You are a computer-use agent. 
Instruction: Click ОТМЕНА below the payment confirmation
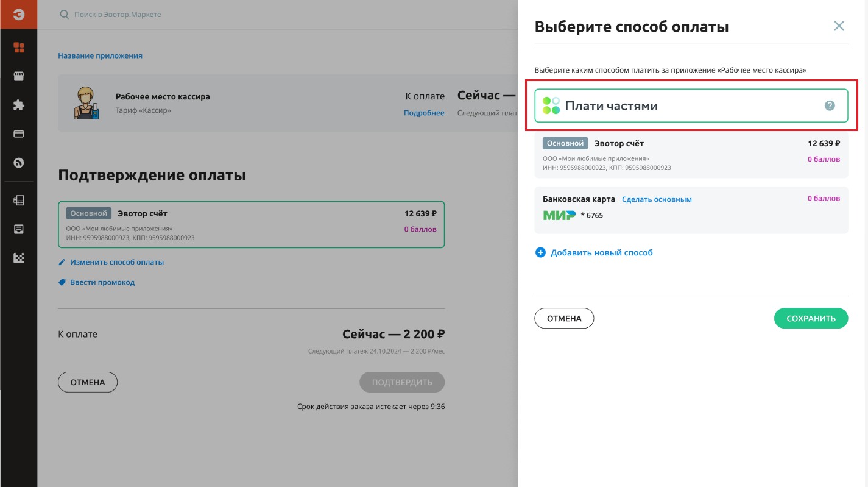click(88, 382)
